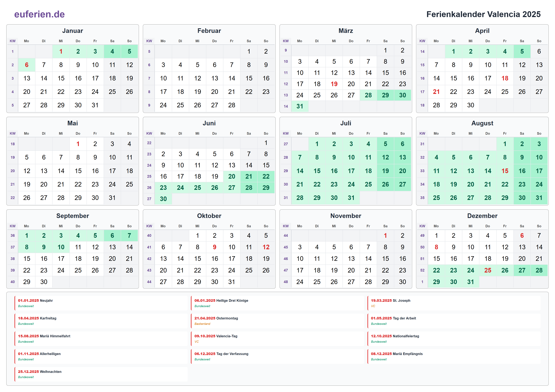555x392 pixels.
Task: Click red 1 Neujahr in Januar
Action: point(61,51)
